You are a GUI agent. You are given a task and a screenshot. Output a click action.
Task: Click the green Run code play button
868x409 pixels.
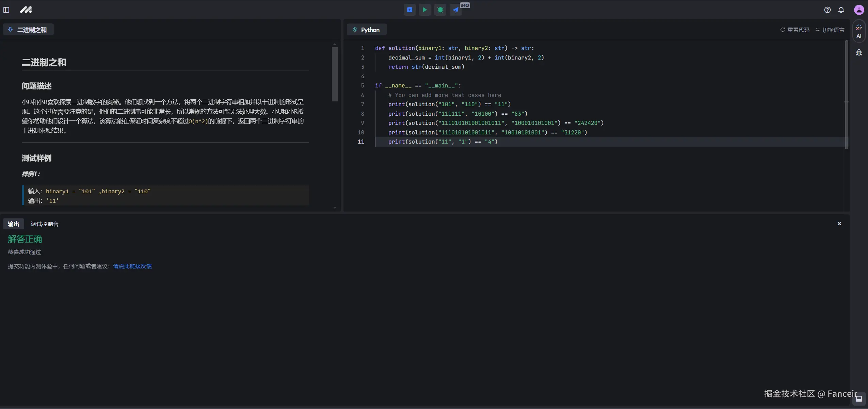click(425, 10)
